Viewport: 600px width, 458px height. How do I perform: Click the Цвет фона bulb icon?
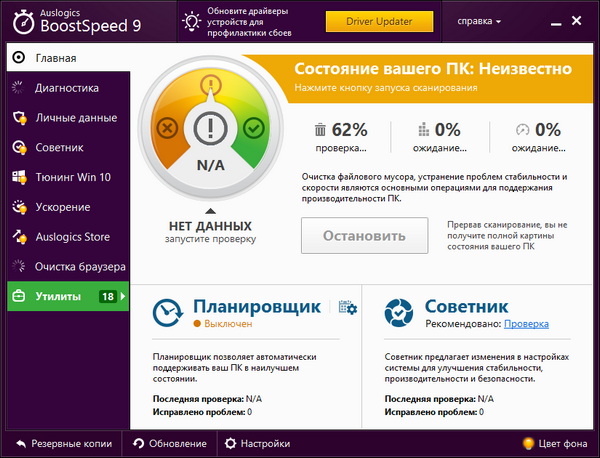click(x=528, y=443)
